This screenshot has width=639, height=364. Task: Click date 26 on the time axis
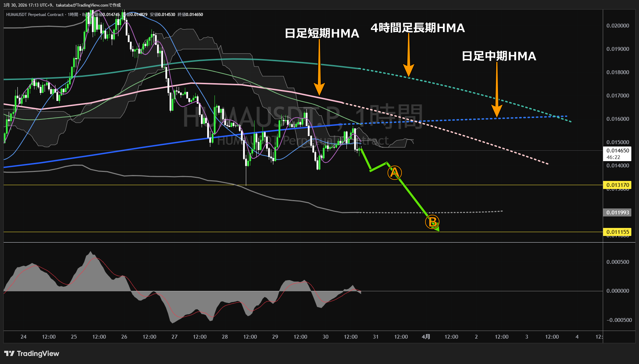click(x=124, y=337)
